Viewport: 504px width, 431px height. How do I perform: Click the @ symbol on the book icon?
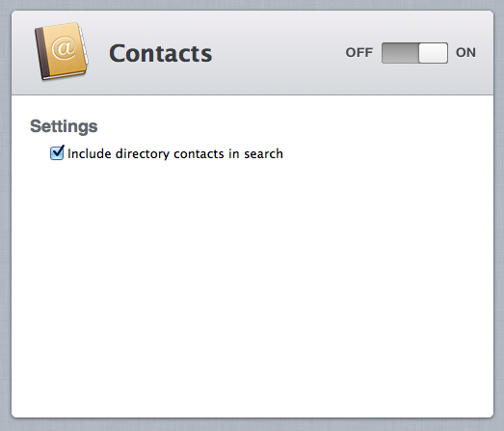click(65, 48)
